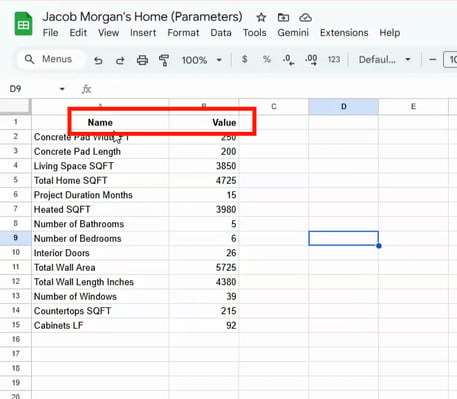Open the Gemini menu
Viewport: 457px width, 399px height.
pyautogui.click(x=293, y=33)
